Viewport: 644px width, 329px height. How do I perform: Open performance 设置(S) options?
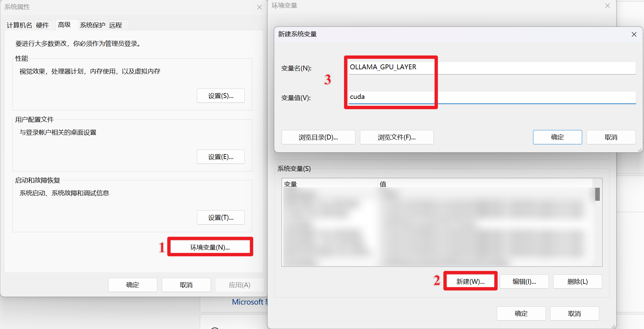221,96
